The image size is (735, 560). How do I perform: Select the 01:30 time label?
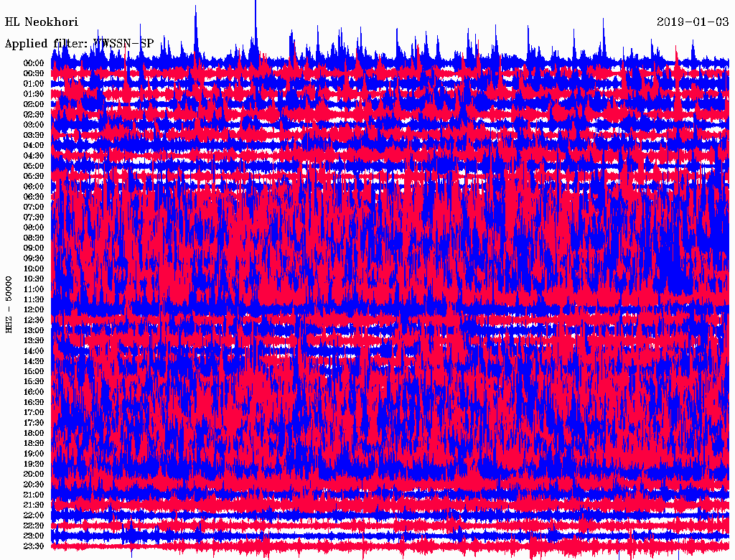point(33,94)
